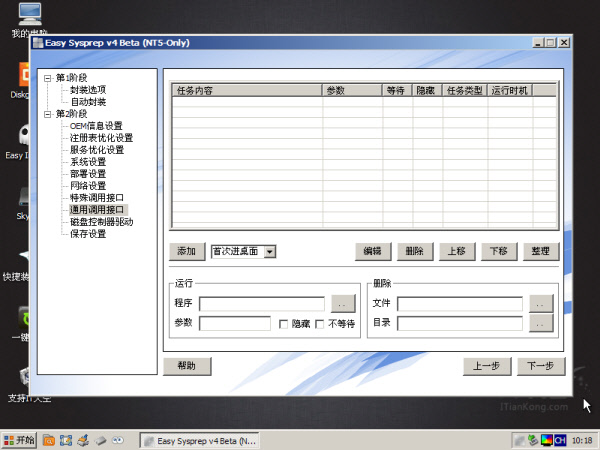Click the first quick launch folder icon
Image resolution: width=600 pixels, height=450 pixels.
[49, 440]
